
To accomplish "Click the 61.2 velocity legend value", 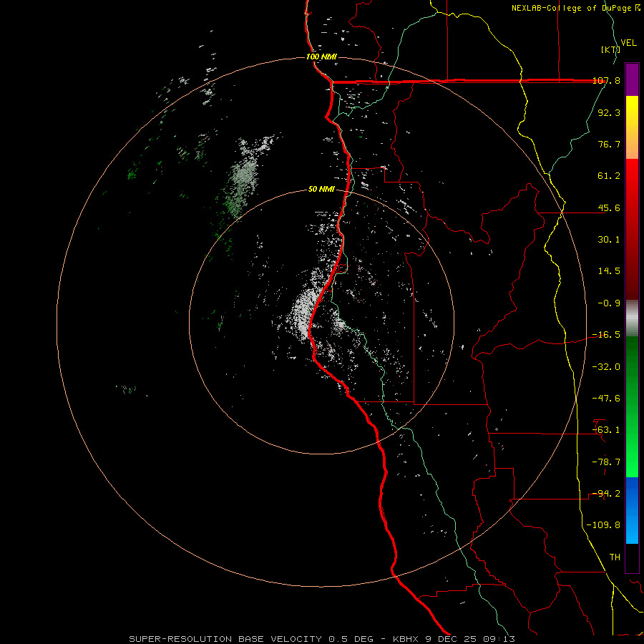I will pos(609,176).
